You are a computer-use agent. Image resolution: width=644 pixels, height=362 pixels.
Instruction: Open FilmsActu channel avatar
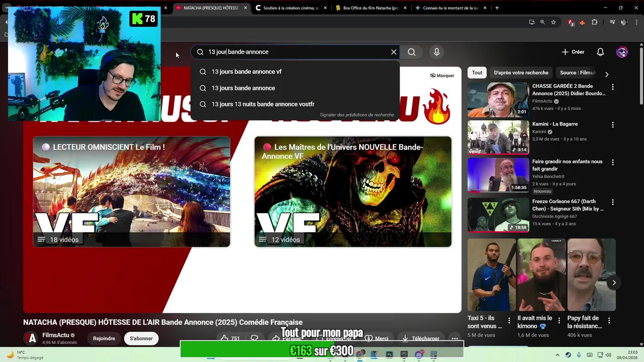click(x=31, y=338)
